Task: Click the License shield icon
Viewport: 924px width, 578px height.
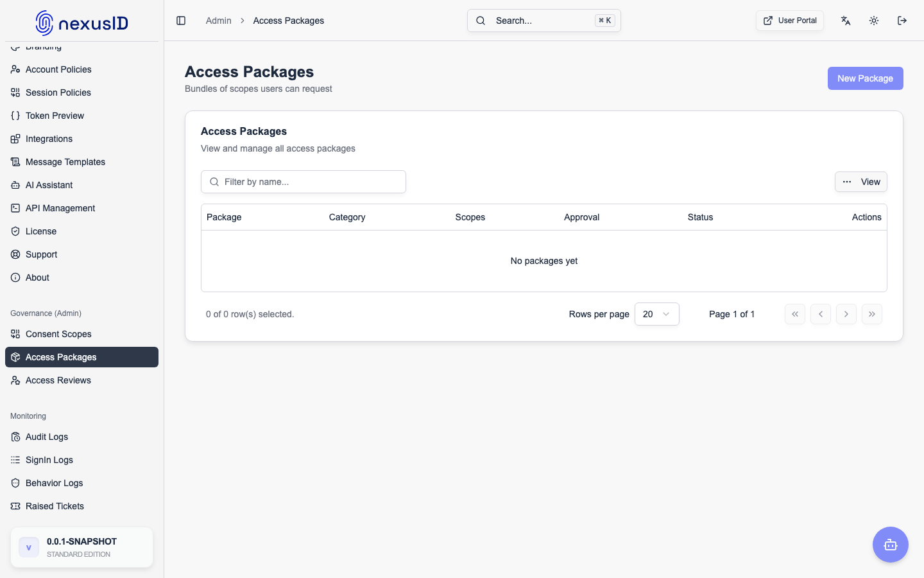Action: (15, 231)
